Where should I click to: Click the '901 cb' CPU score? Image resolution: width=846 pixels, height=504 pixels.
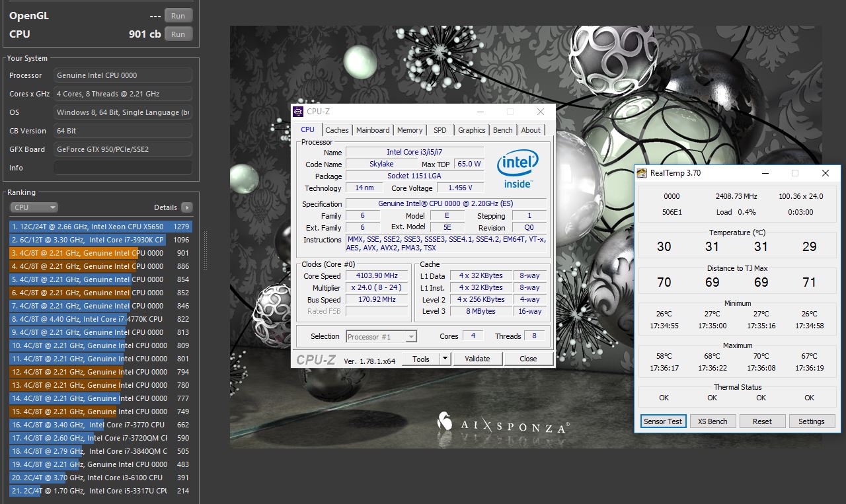coord(145,34)
